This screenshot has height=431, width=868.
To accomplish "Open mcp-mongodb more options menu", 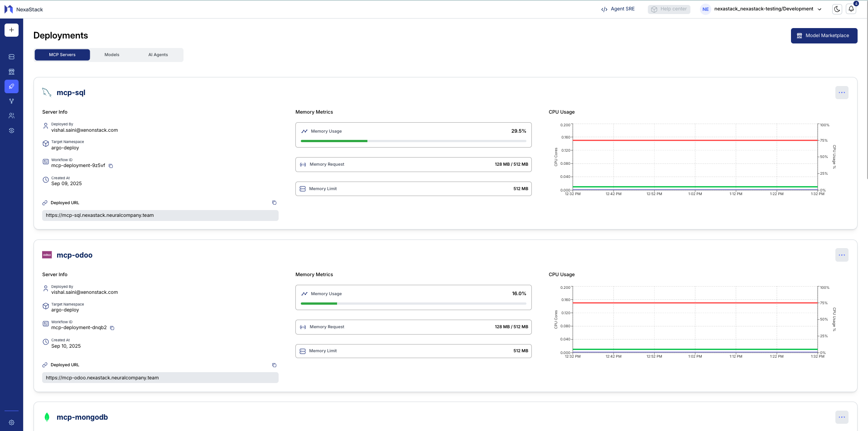I will (x=841, y=417).
